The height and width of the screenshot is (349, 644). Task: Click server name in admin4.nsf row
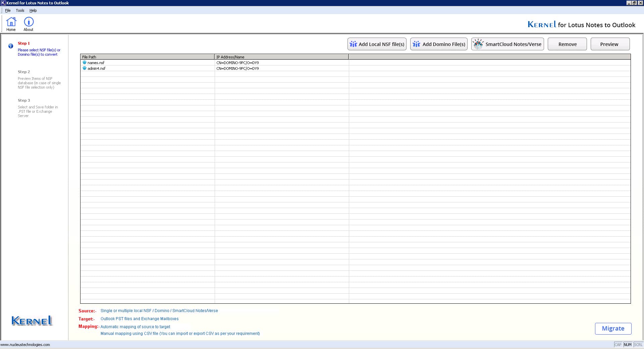click(x=237, y=68)
